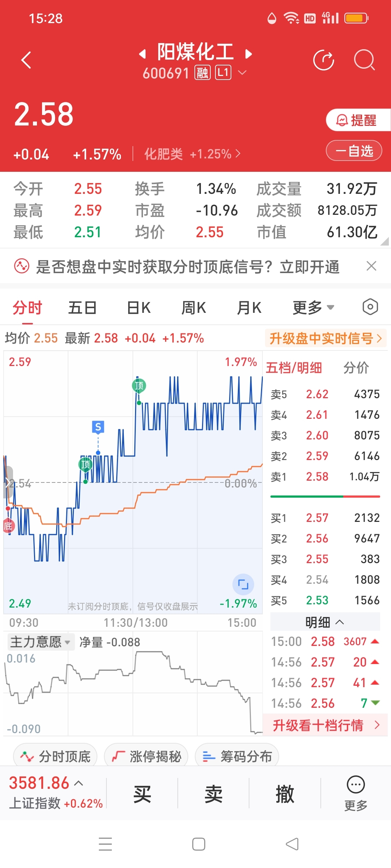This screenshot has width=391, height=868.
Task: Tap the 撤 cancel order button
Action: point(285,793)
